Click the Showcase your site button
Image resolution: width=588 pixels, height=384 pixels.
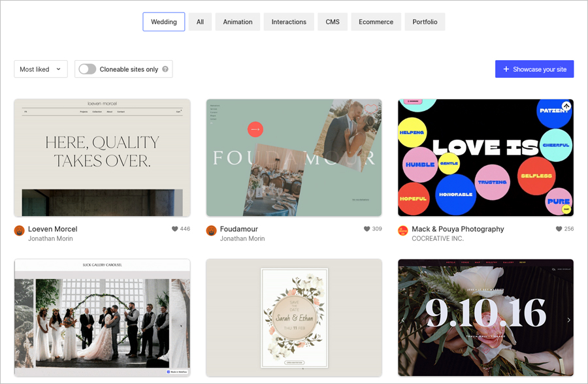pyautogui.click(x=534, y=69)
